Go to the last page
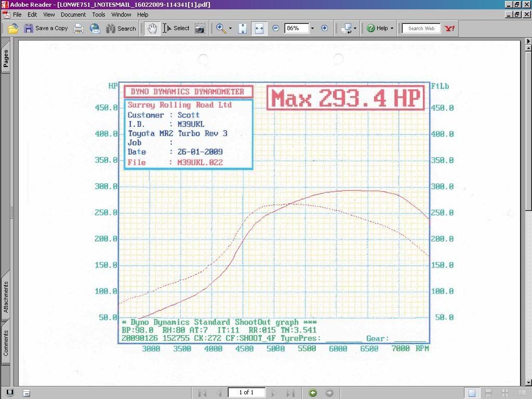This screenshot has width=532, height=399. coord(290,393)
